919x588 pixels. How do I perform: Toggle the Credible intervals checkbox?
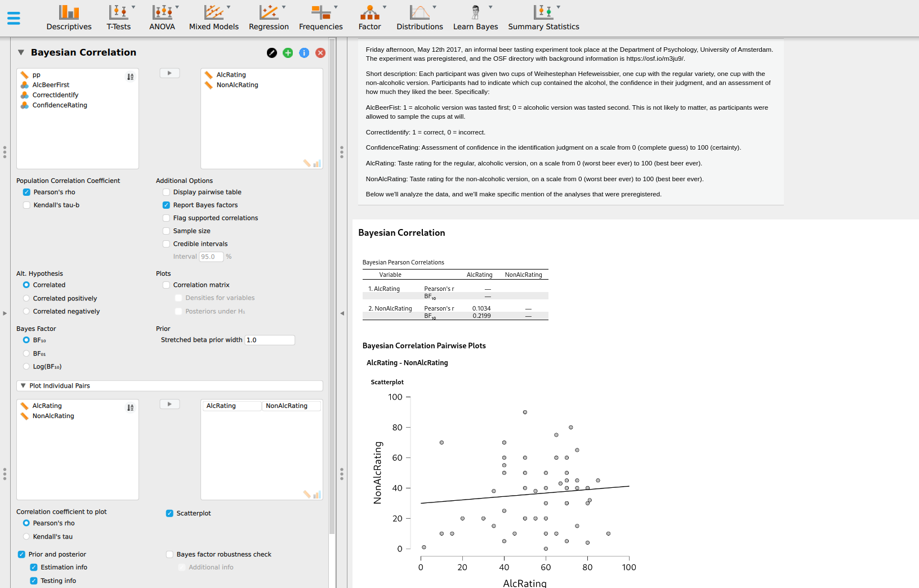click(167, 244)
